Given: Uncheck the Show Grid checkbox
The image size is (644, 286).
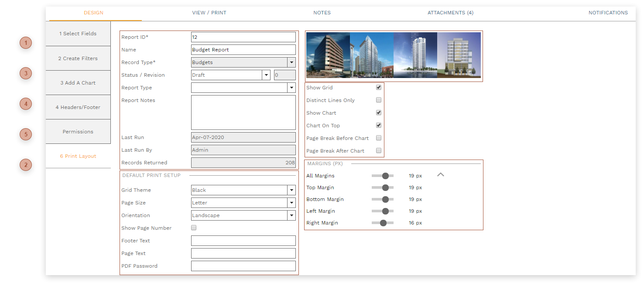Looking at the screenshot, I should (x=379, y=88).
